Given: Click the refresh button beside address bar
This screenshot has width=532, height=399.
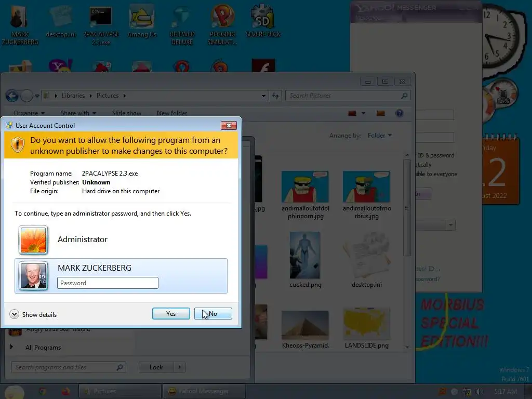Looking at the screenshot, I should pos(275,96).
